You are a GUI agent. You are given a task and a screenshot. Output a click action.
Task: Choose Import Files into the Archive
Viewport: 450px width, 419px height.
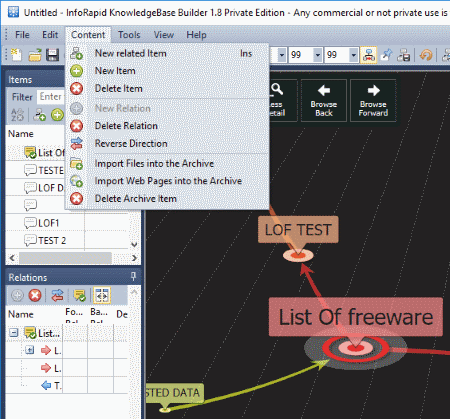[x=168, y=163]
